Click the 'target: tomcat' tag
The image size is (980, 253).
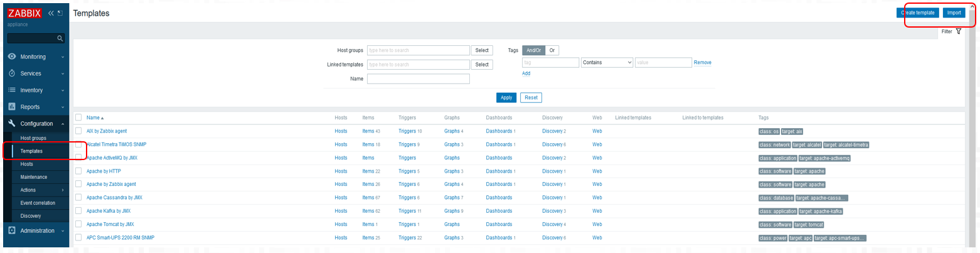(x=810, y=224)
